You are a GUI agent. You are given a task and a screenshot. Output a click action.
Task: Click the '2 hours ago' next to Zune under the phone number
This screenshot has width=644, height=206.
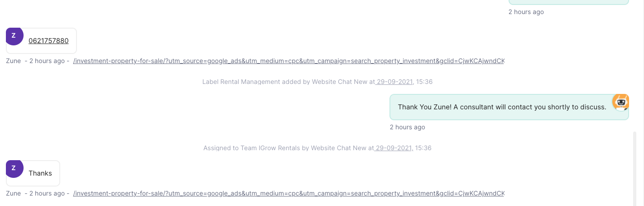47,61
